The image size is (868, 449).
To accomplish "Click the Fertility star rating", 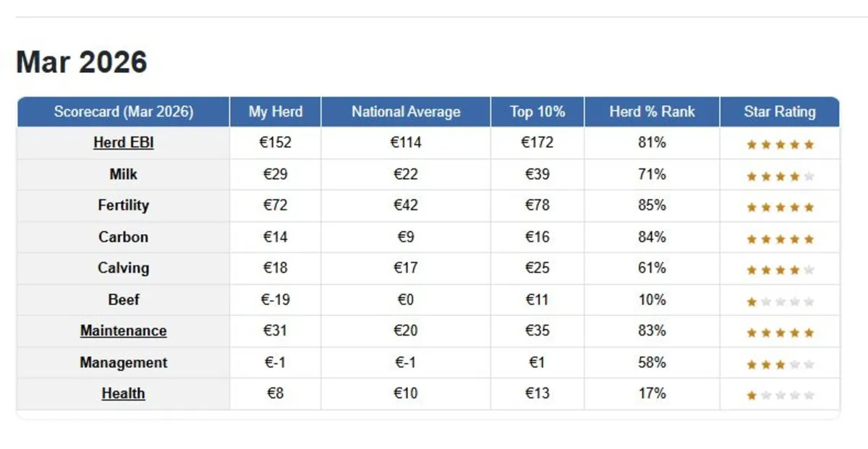I will (x=780, y=208).
